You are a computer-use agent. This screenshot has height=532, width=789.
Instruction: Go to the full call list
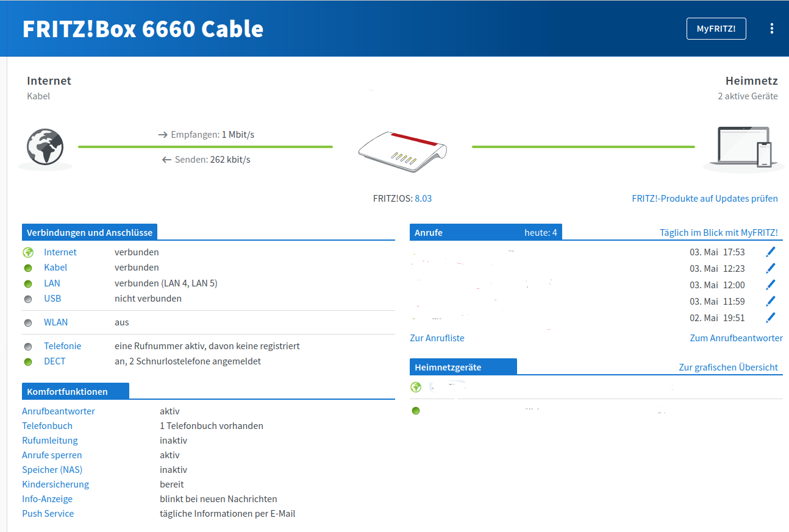click(437, 338)
